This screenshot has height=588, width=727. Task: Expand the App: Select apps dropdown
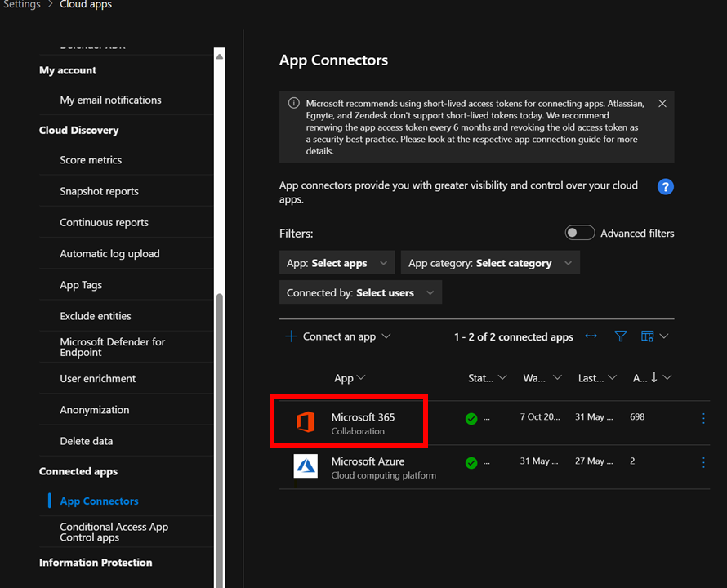(x=337, y=263)
